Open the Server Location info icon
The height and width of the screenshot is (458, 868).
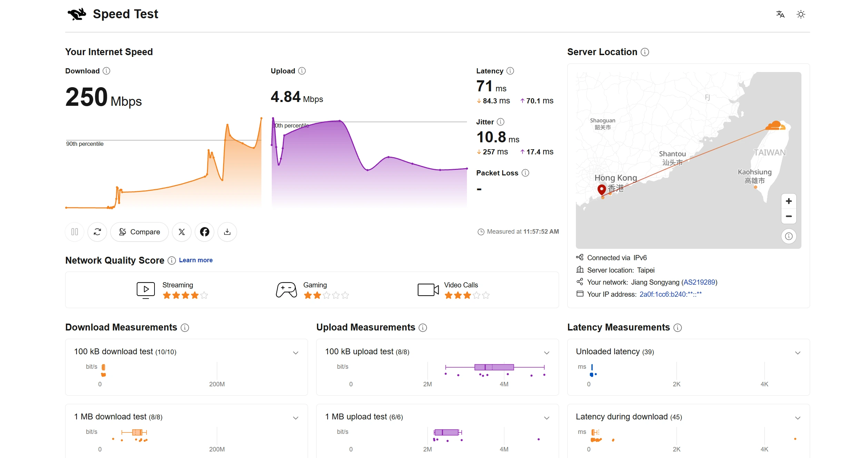tap(645, 52)
